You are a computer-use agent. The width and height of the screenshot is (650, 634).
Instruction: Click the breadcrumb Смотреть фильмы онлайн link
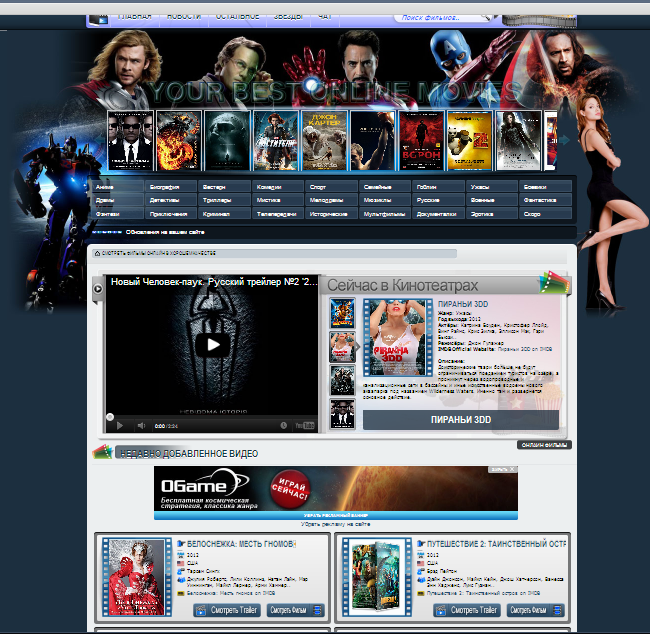point(159,253)
